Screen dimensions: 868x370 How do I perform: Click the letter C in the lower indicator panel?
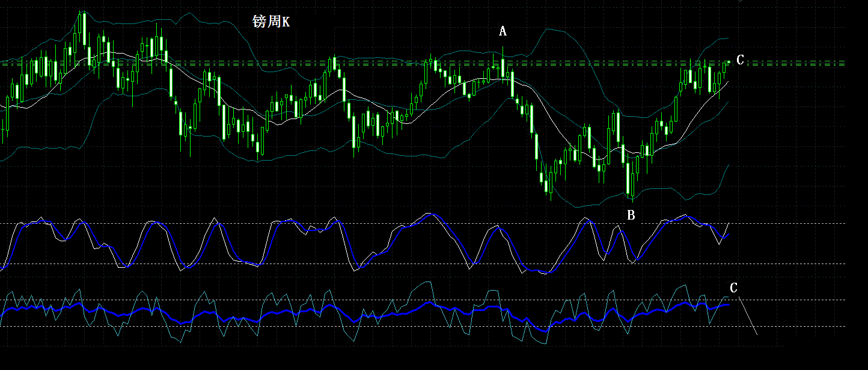click(733, 288)
